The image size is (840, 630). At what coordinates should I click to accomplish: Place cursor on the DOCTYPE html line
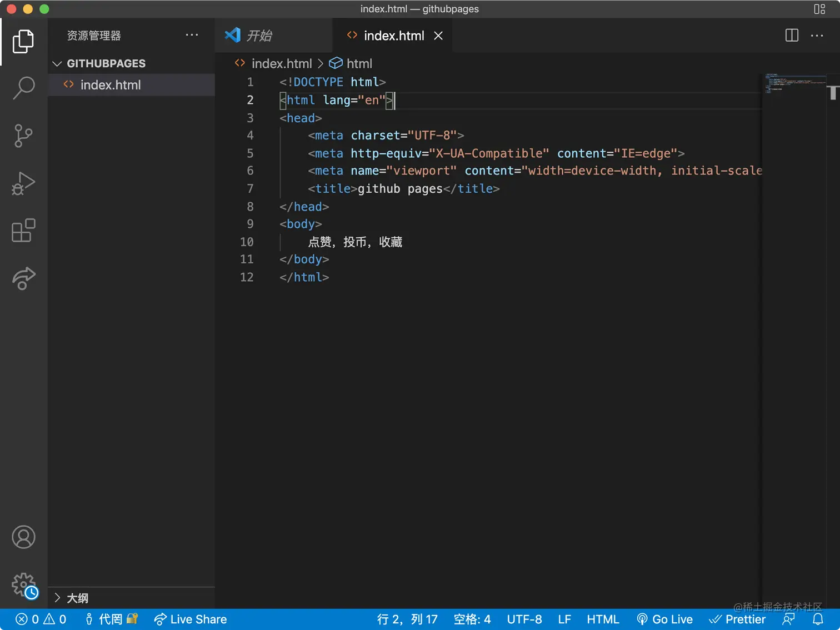[x=332, y=82]
